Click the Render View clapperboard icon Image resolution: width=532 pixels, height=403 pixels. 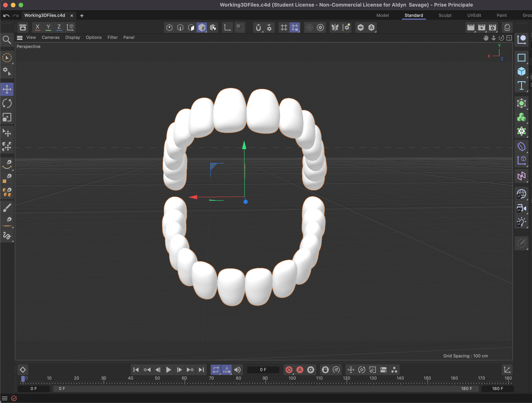[470, 27]
